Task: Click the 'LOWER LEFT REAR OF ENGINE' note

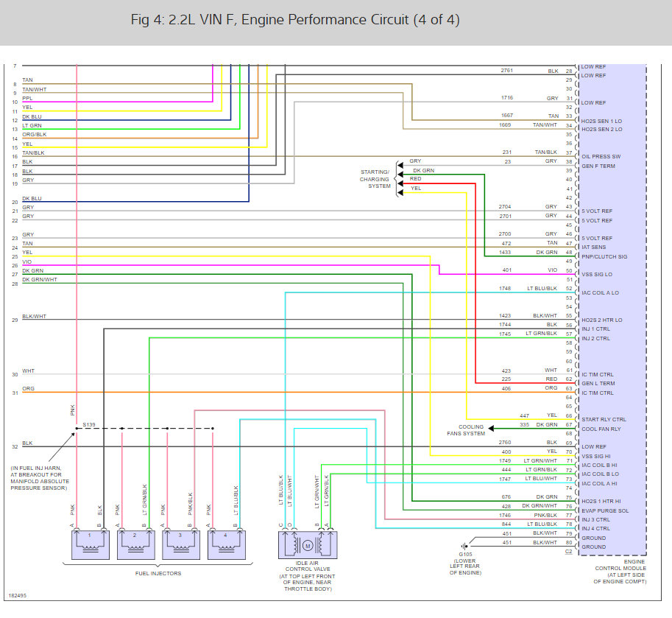Action: coord(465,566)
